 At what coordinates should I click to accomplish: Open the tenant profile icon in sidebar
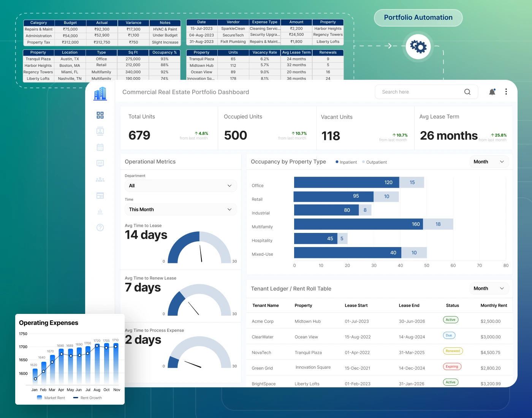pos(100,131)
